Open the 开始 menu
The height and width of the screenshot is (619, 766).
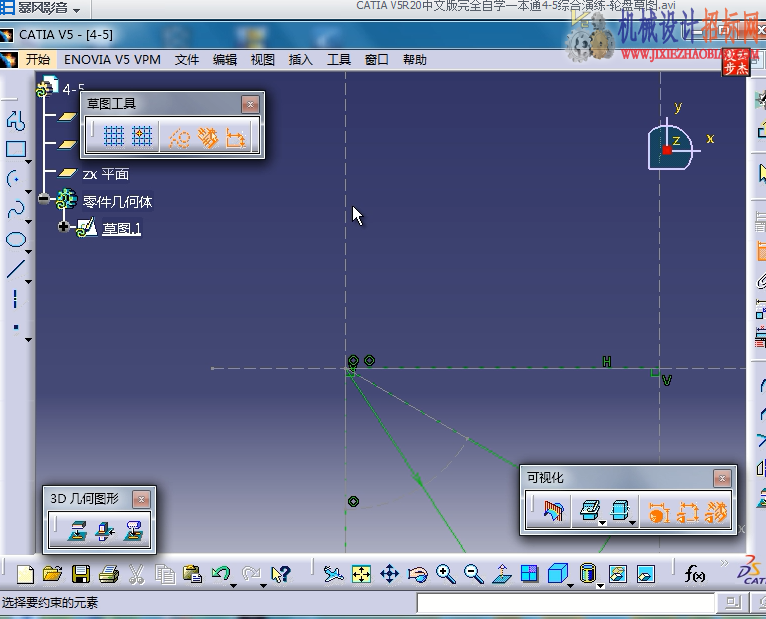pyautogui.click(x=37, y=60)
